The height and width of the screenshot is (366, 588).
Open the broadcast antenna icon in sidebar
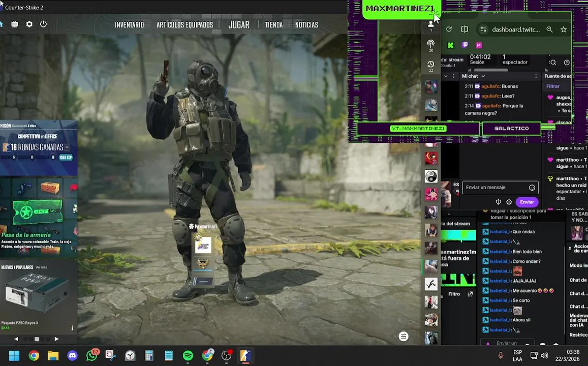point(431,44)
